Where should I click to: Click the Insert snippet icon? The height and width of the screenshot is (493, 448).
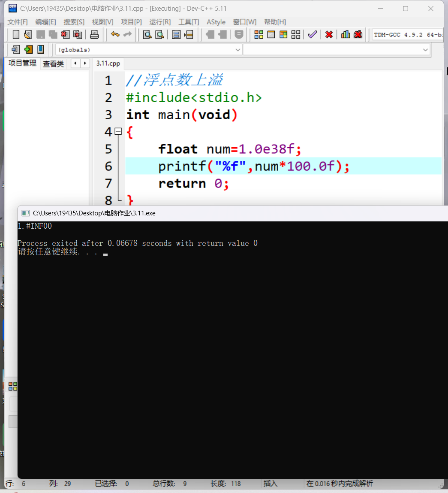pyautogui.click(x=15, y=49)
